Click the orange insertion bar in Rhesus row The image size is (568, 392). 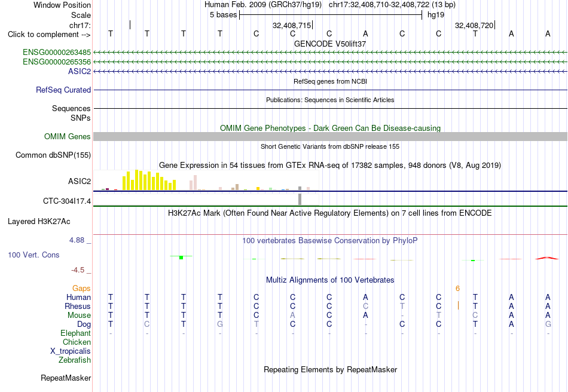458,305
